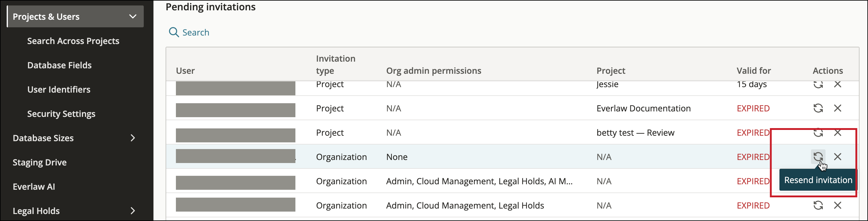Select the Everlaw Documentation project cell
This screenshot has width=868, height=221.
pyautogui.click(x=643, y=108)
